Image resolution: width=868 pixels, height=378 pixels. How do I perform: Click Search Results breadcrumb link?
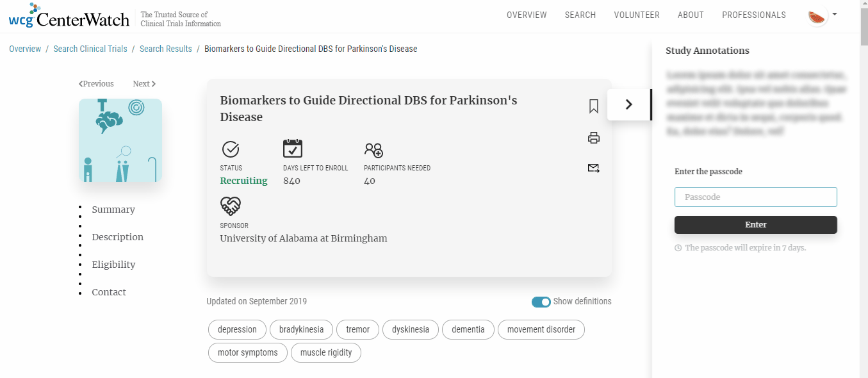click(x=165, y=49)
